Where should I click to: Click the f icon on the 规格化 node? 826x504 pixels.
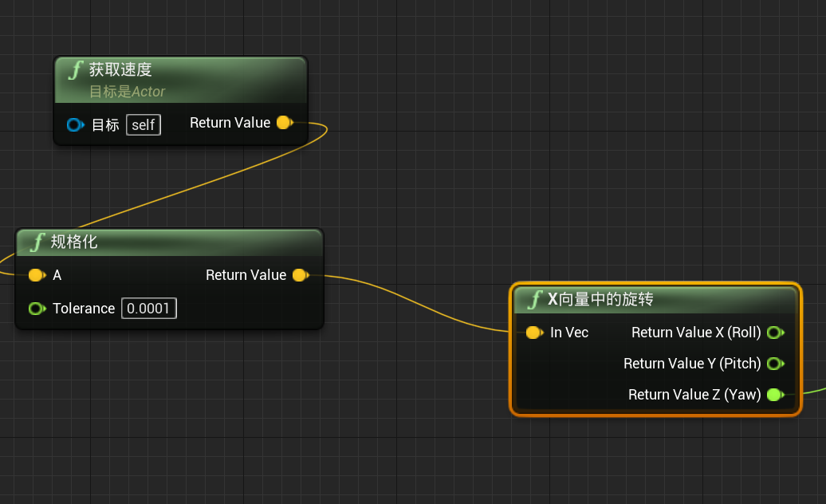pyautogui.click(x=37, y=243)
